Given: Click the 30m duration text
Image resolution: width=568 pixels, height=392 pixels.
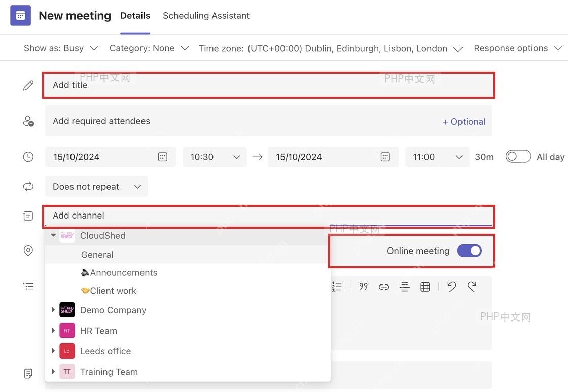Looking at the screenshot, I should pyautogui.click(x=484, y=157).
